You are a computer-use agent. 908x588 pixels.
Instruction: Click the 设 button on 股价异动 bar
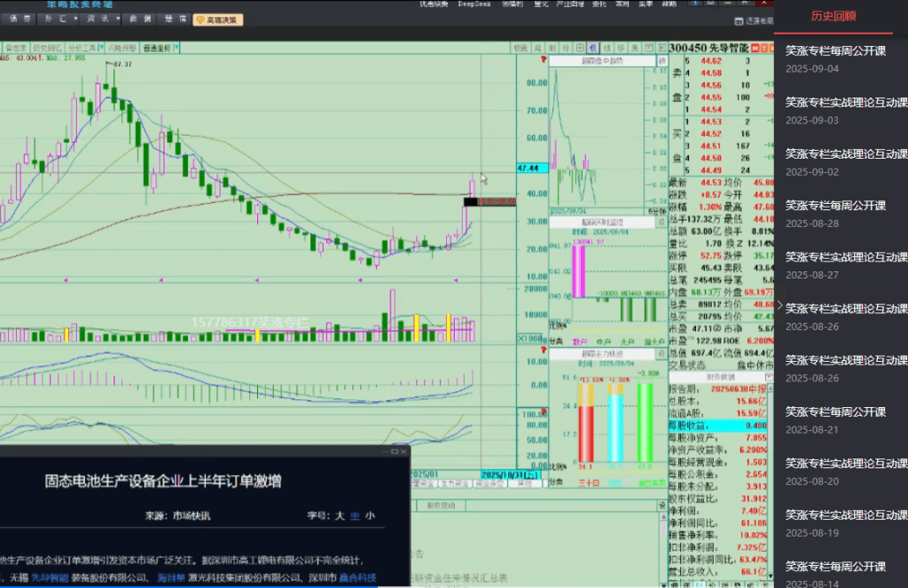pyautogui.click(x=661, y=506)
